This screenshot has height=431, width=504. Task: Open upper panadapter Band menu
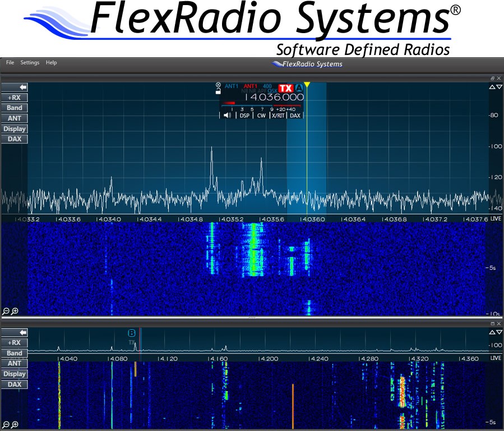coord(15,108)
